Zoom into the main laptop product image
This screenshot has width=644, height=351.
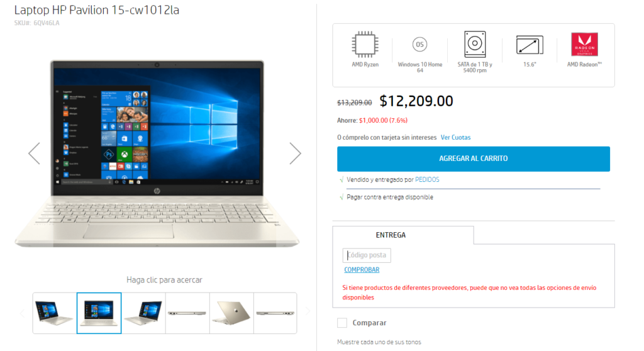(x=157, y=153)
